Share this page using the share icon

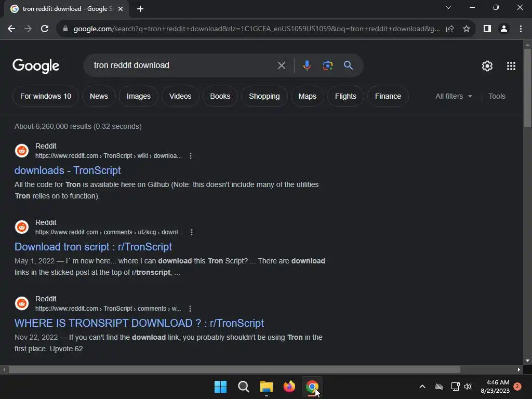[450, 29]
